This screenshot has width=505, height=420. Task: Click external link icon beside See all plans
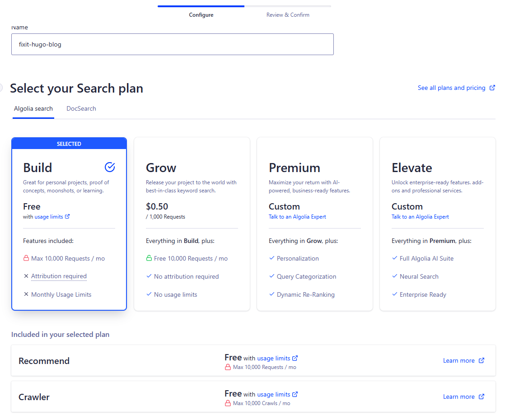tap(492, 88)
